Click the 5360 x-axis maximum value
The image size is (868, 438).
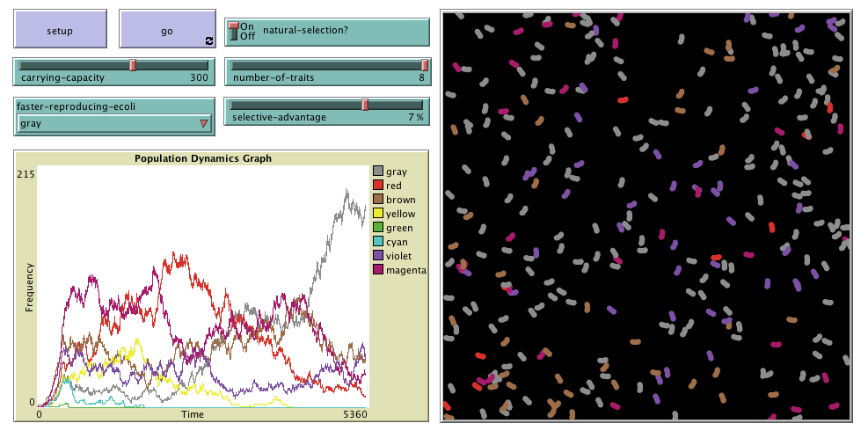(353, 413)
